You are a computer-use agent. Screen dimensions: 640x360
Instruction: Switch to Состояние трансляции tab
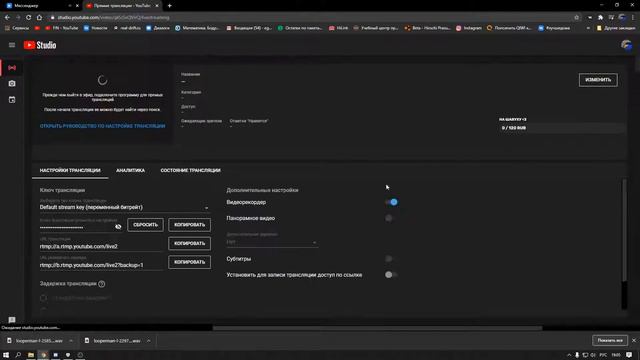pyautogui.click(x=191, y=170)
